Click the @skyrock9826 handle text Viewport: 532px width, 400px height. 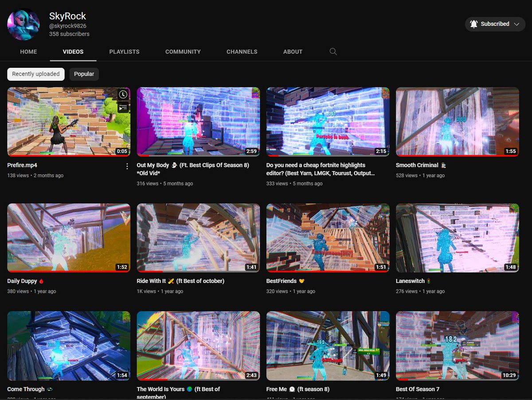(67, 26)
